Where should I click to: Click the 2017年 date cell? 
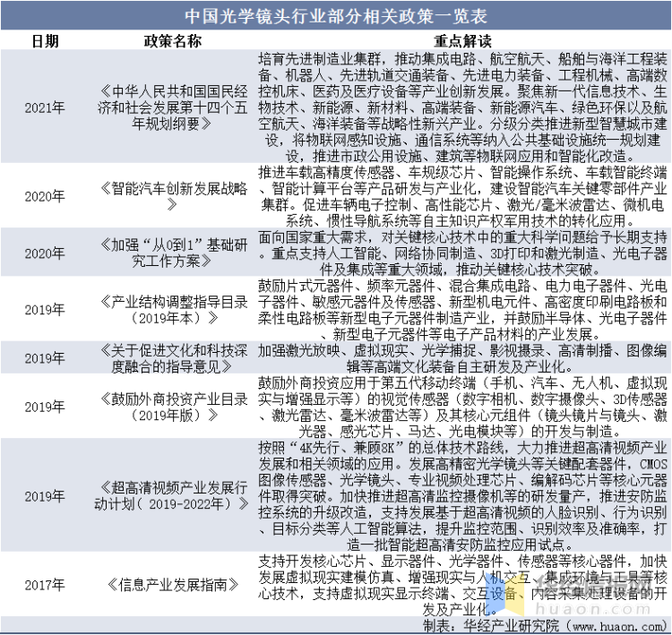click(45, 585)
